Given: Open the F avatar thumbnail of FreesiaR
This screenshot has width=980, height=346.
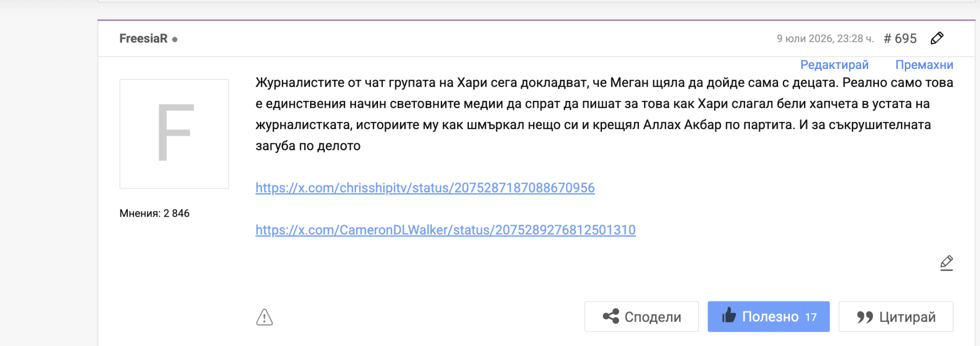Looking at the screenshot, I should 174,134.
